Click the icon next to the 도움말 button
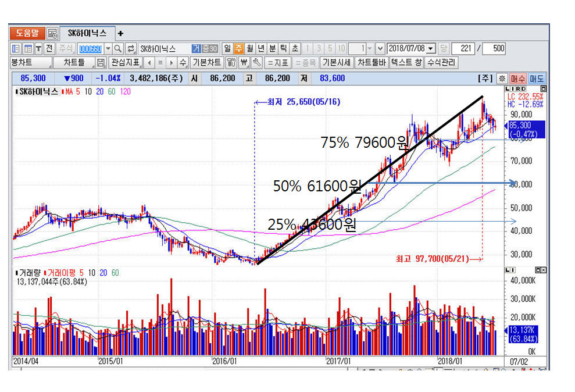The image size is (575, 392). point(52,33)
